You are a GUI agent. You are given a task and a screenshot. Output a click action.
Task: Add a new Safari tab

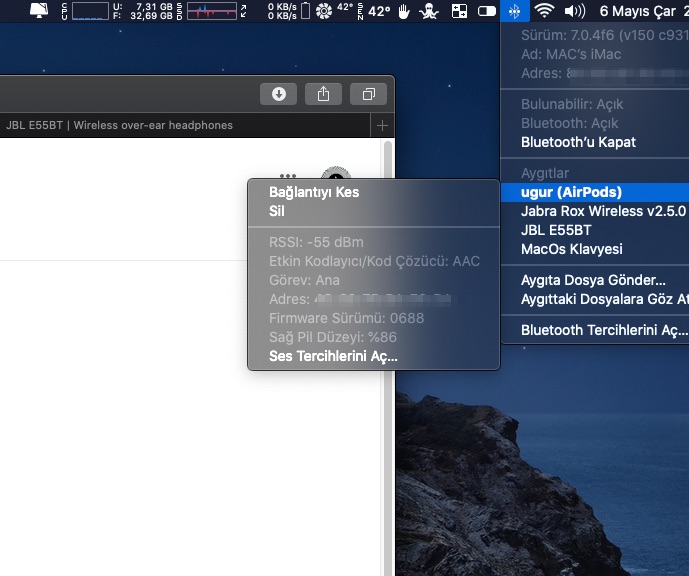point(381,125)
